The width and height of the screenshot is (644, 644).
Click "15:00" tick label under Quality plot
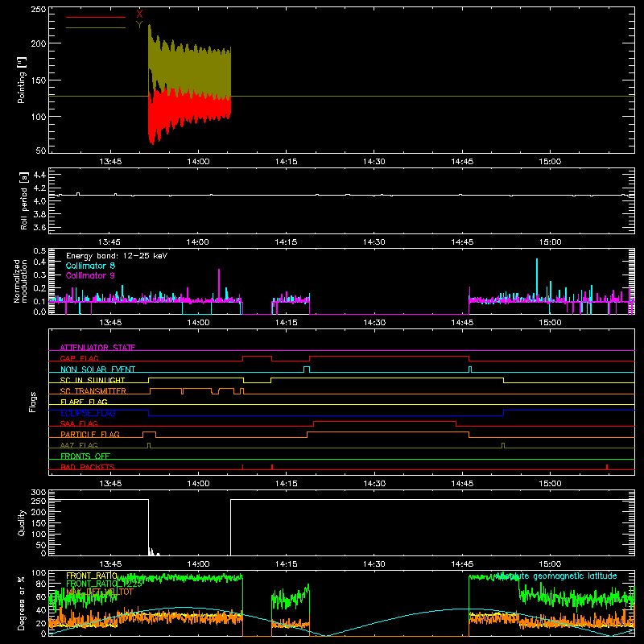[x=550, y=564]
